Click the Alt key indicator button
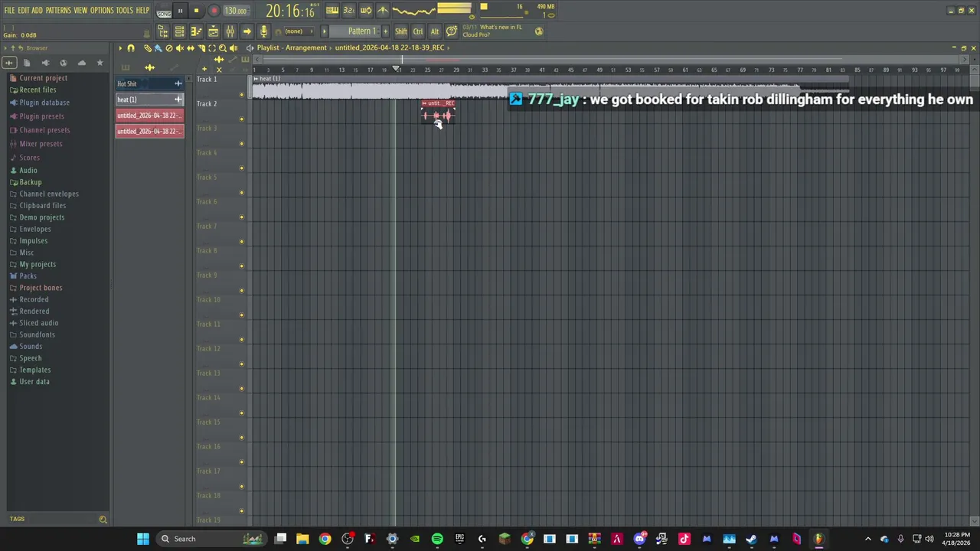The width and height of the screenshot is (980, 551). 435,31
